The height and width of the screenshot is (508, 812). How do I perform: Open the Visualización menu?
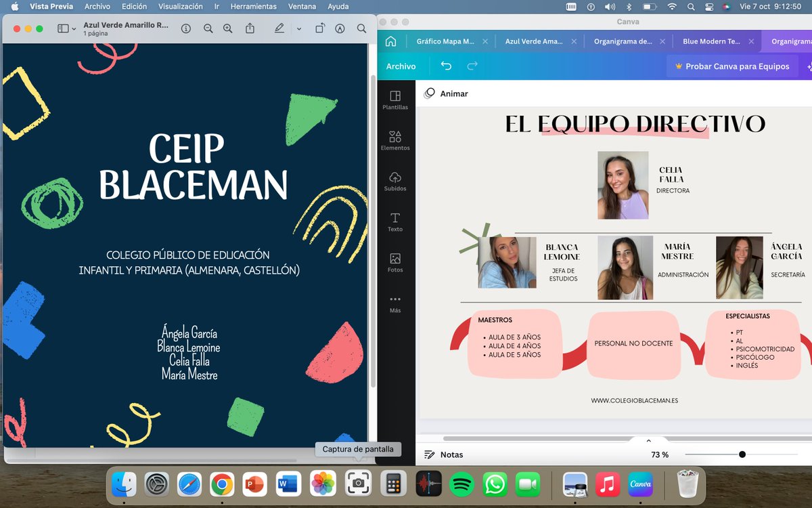(x=181, y=7)
